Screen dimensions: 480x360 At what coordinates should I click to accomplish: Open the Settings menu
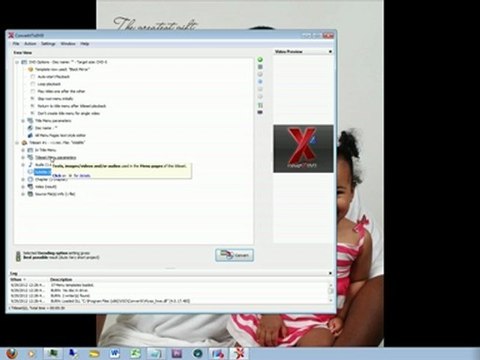pos(48,44)
